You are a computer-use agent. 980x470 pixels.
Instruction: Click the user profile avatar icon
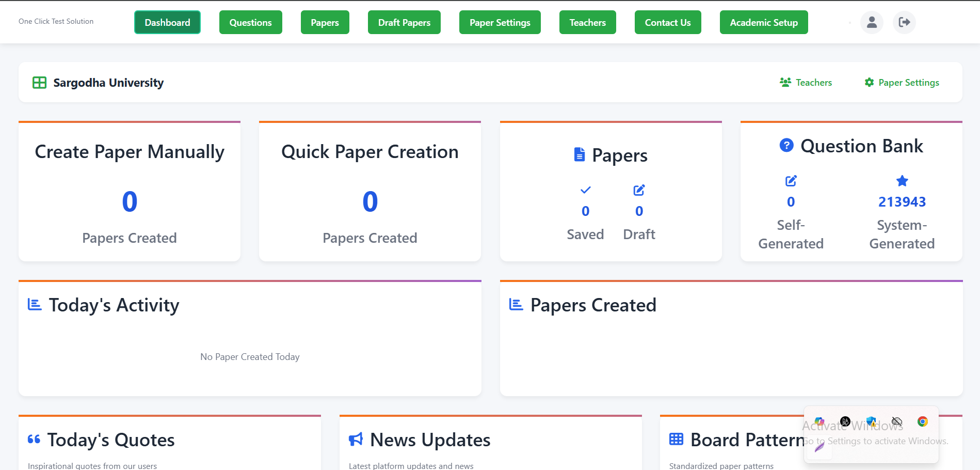click(x=872, y=22)
